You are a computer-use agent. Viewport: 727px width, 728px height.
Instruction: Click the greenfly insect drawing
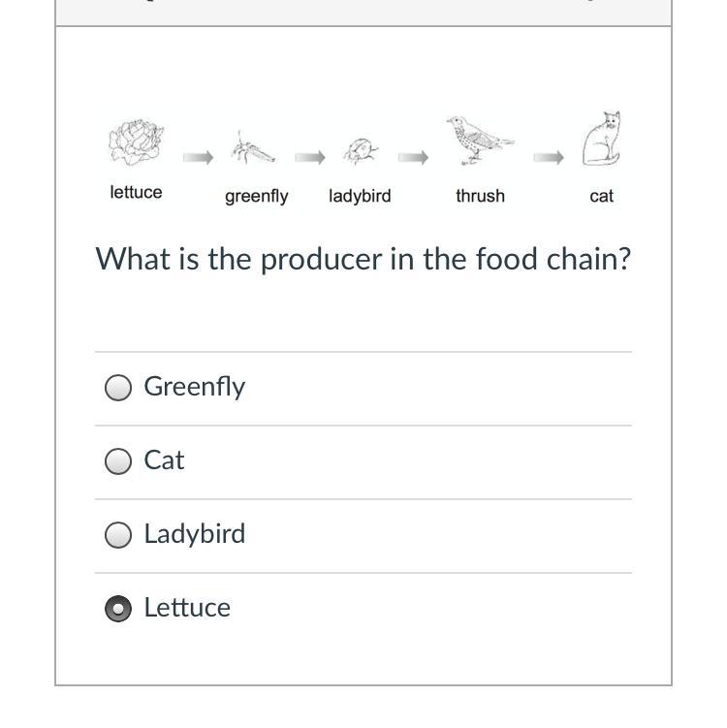(x=252, y=149)
